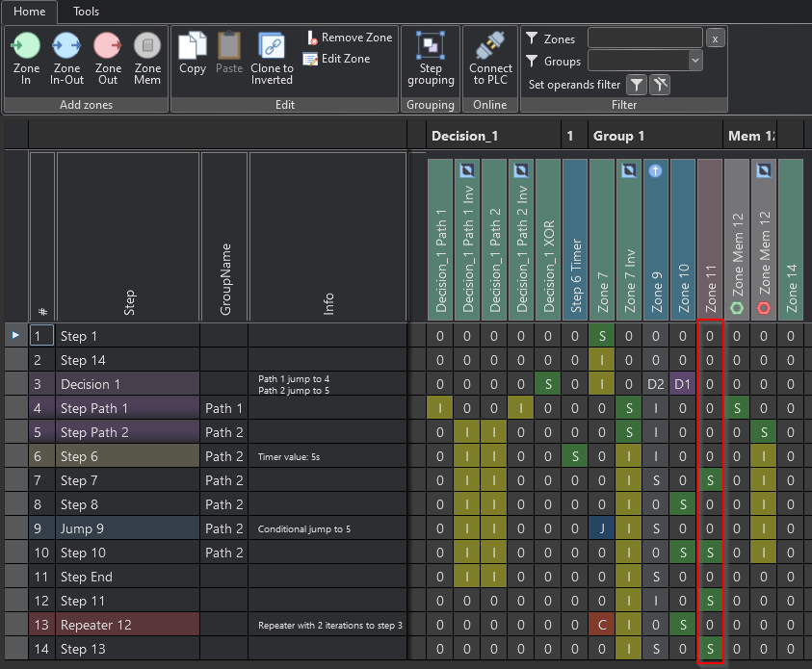Image resolution: width=812 pixels, height=669 pixels.
Task: Click Remove Zone button
Action: click(350, 38)
